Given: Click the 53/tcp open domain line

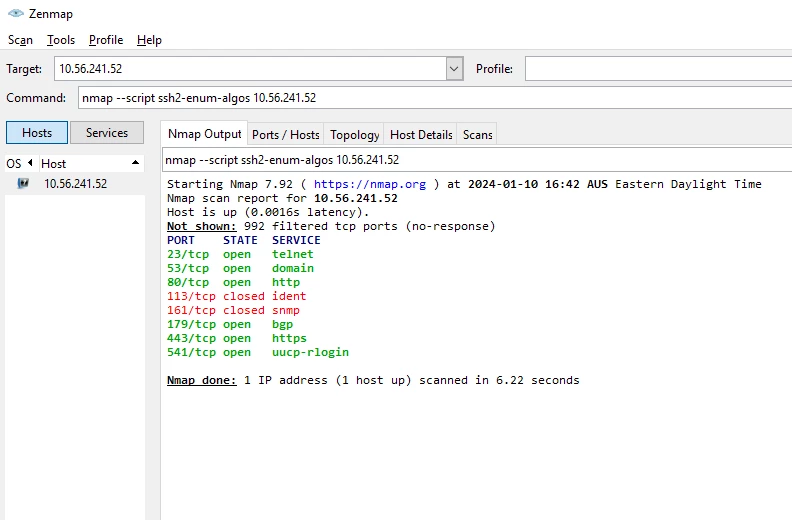Looking at the screenshot, I should tap(240, 268).
